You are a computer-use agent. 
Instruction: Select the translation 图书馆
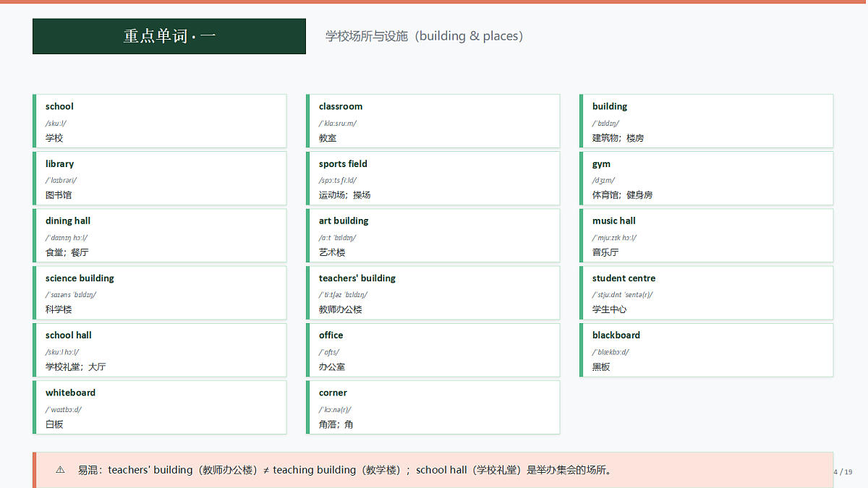59,195
